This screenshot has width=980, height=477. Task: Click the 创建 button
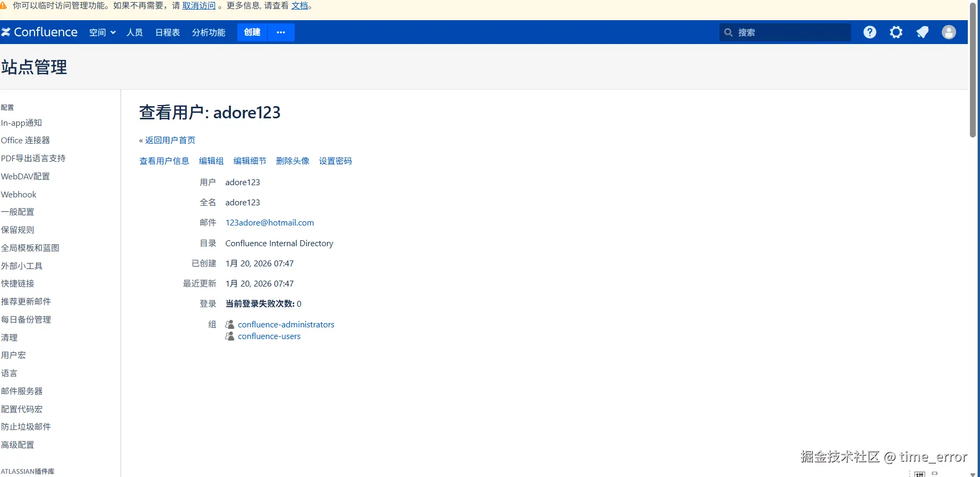coord(252,32)
